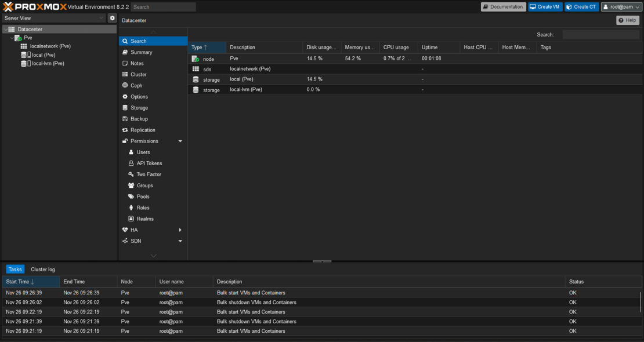Open the Replication section icon

[x=125, y=130]
